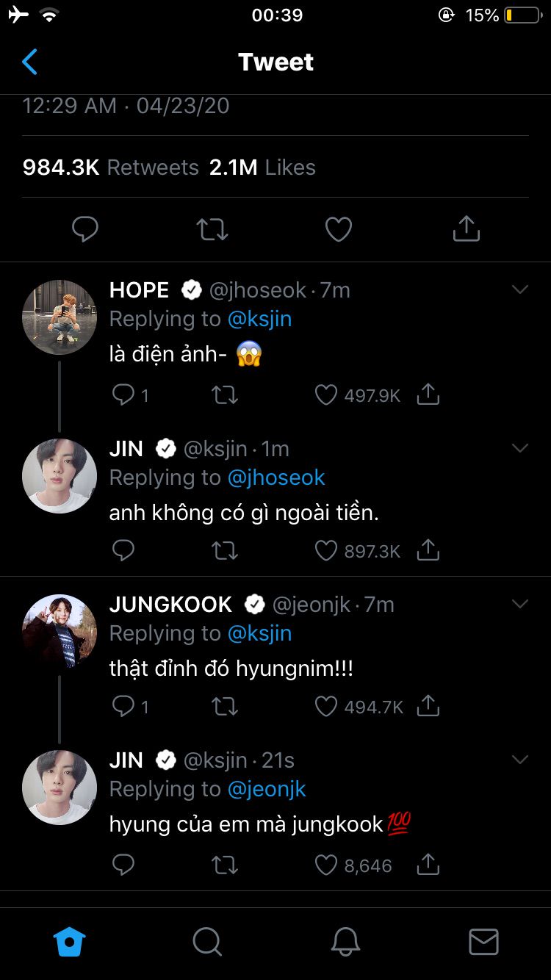551x980 pixels.
Task: Open HOPE's profile picture
Action: (x=60, y=317)
